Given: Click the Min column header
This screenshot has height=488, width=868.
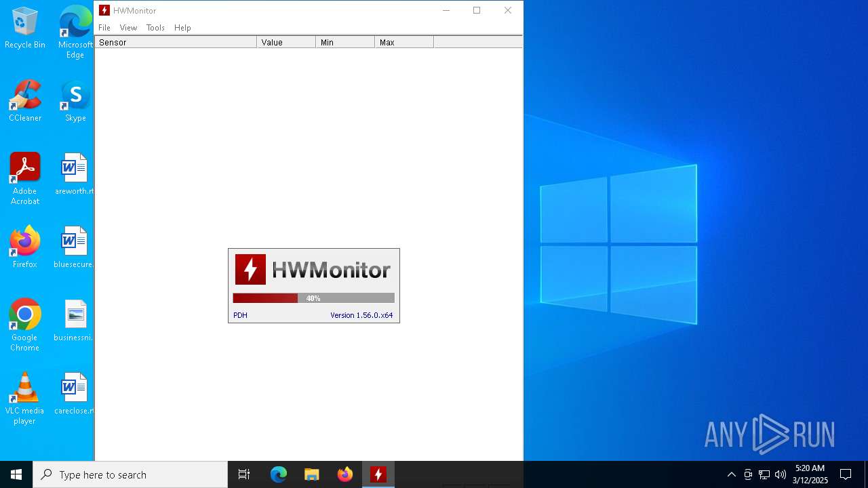Looking at the screenshot, I should pyautogui.click(x=345, y=42).
